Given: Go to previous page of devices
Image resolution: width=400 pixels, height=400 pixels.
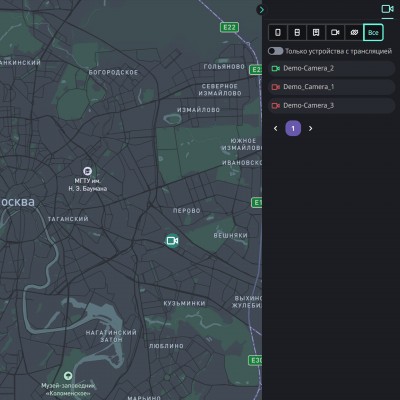Looking at the screenshot, I should click(x=275, y=128).
